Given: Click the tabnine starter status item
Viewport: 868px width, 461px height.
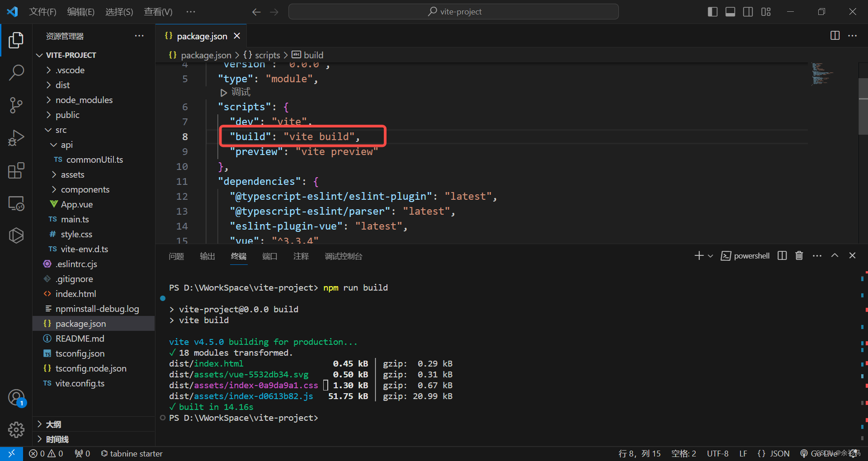Looking at the screenshot, I should click(132, 453).
